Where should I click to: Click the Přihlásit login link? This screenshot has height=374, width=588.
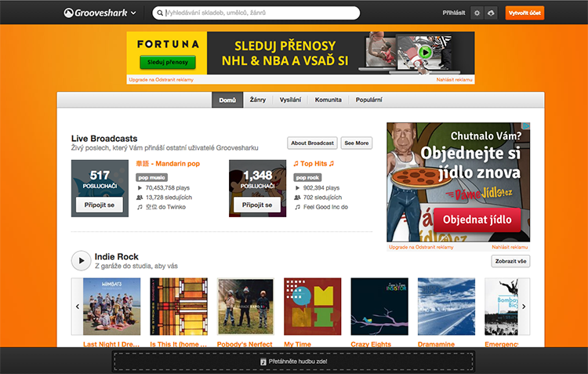pyautogui.click(x=454, y=13)
